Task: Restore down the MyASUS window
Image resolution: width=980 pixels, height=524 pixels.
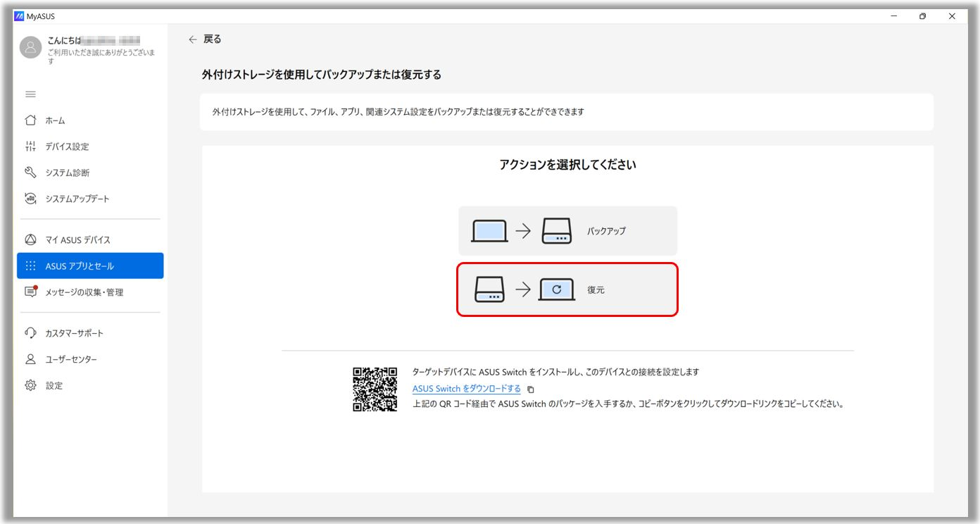Action: pyautogui.click(x=923, y=16)
